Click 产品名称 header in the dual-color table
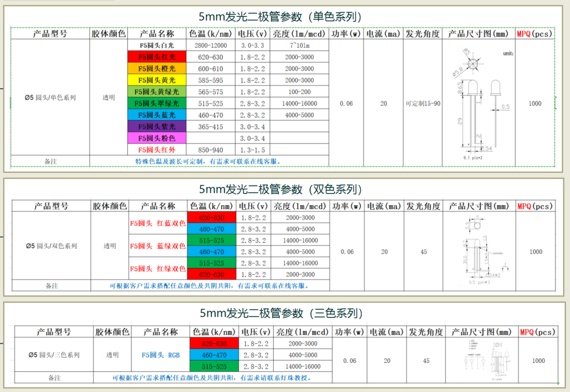The width and height of the screenshot is (570, 392). [158, 206]
